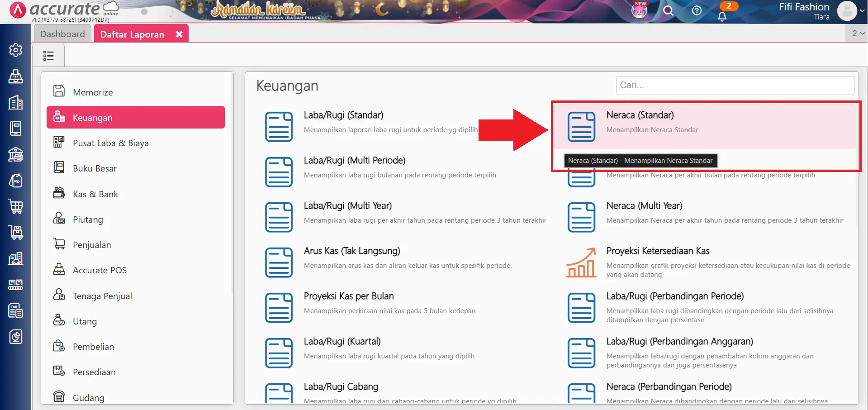Select the Keuangan category toggle

[x=93, y=117]
